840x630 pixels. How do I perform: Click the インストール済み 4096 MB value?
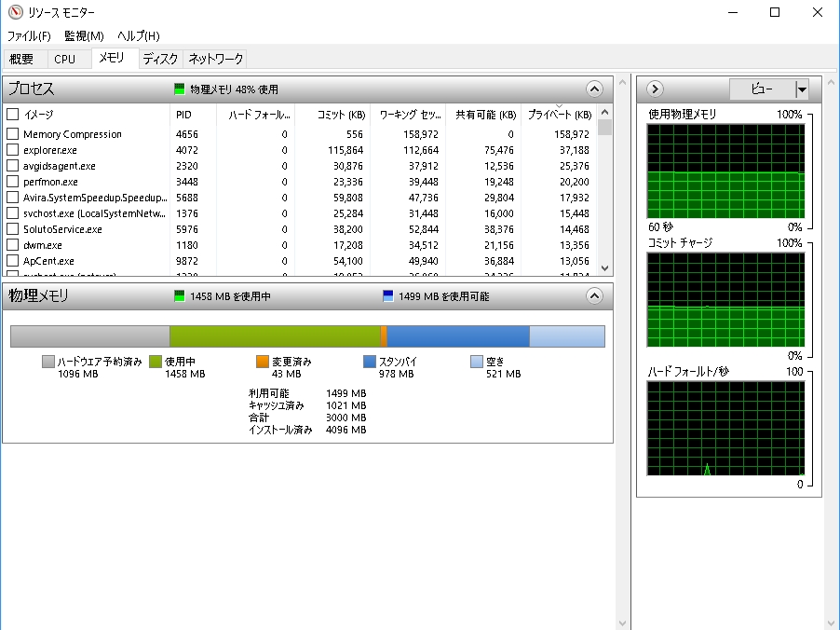345,430
